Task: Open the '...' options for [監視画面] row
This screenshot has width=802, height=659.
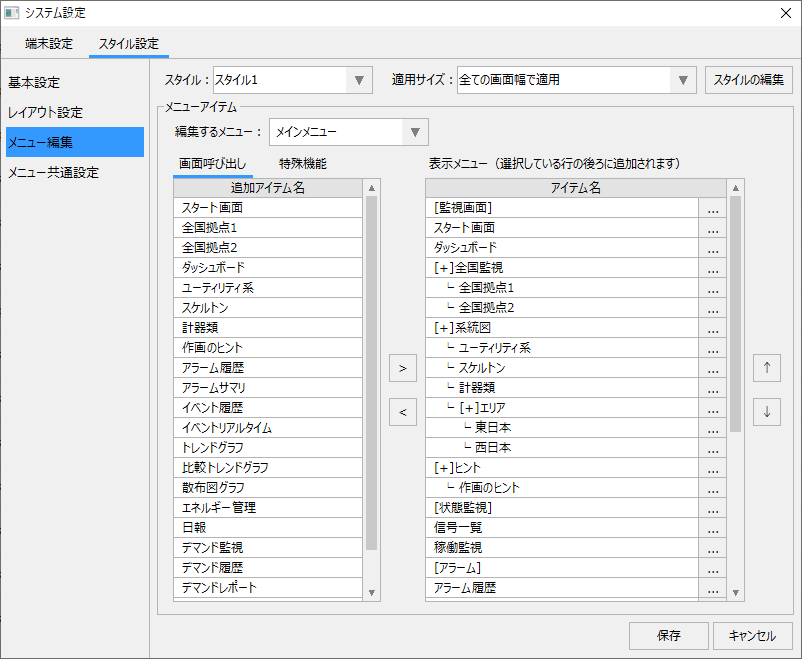Action: click(712, 208)
